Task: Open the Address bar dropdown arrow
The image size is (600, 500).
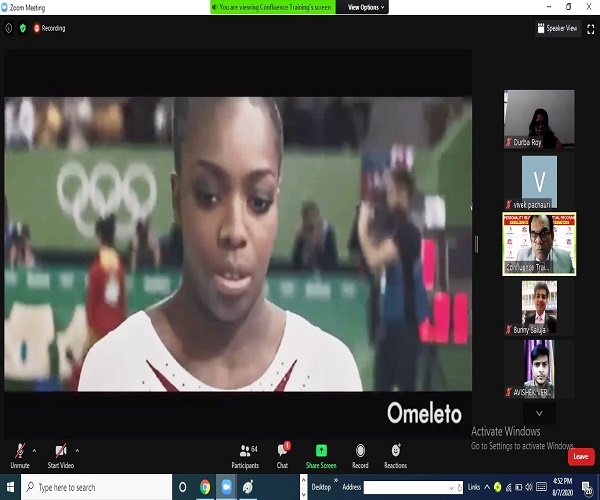Action: (x=451, y=488)
